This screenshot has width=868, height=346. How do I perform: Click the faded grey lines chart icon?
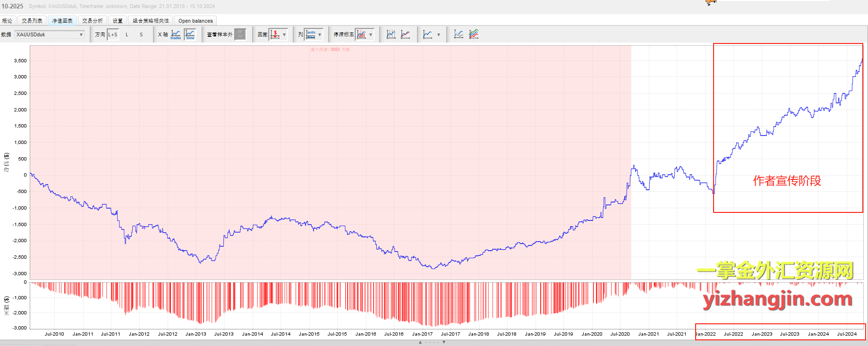[x=459, y=34]
